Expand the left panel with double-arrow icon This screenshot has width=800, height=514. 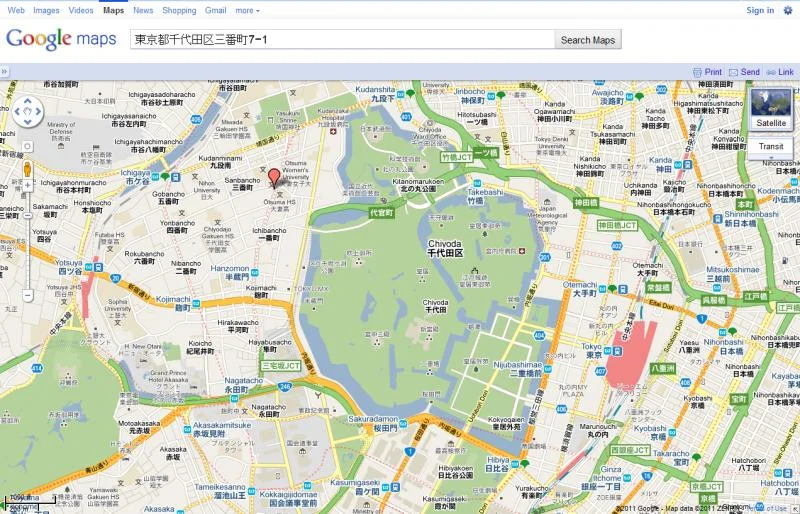tap(4, 71)
